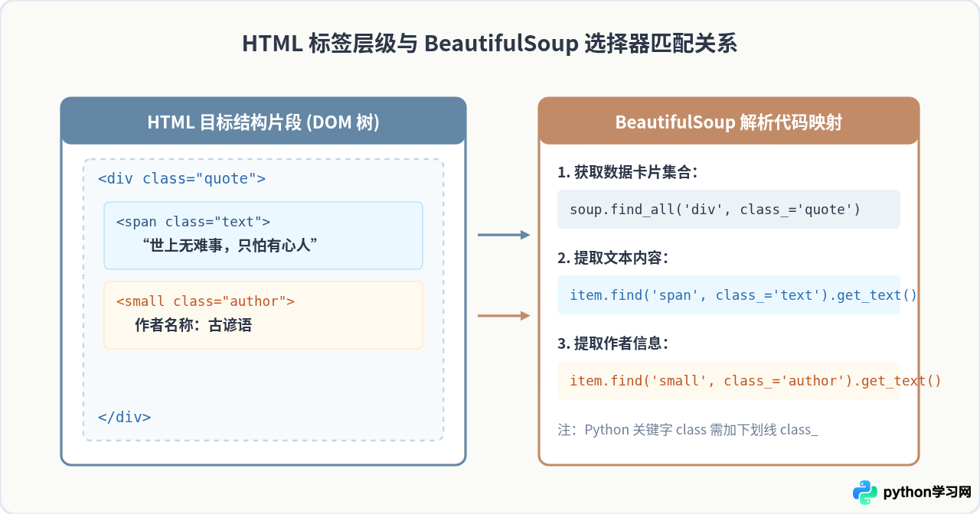980x514 pixels.
Task: Click the soup.find_all code snippet
Action: (x=729, y=210)
